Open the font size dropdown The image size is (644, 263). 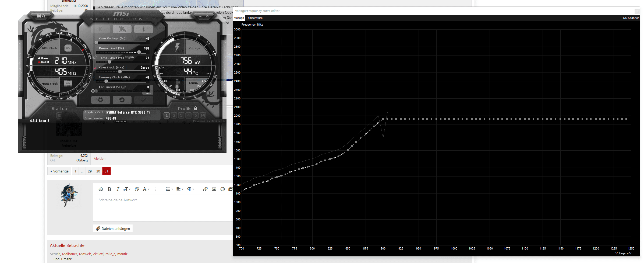126,189
